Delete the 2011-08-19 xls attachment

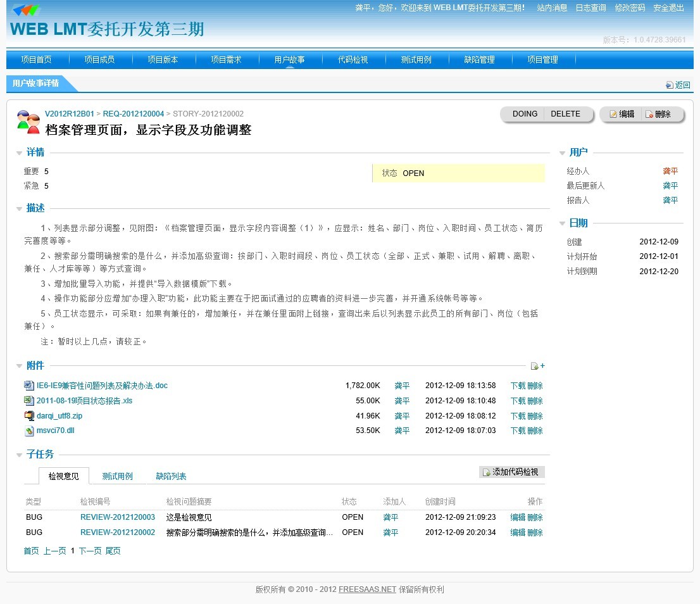pyautogui.click(x=535, y=401)
